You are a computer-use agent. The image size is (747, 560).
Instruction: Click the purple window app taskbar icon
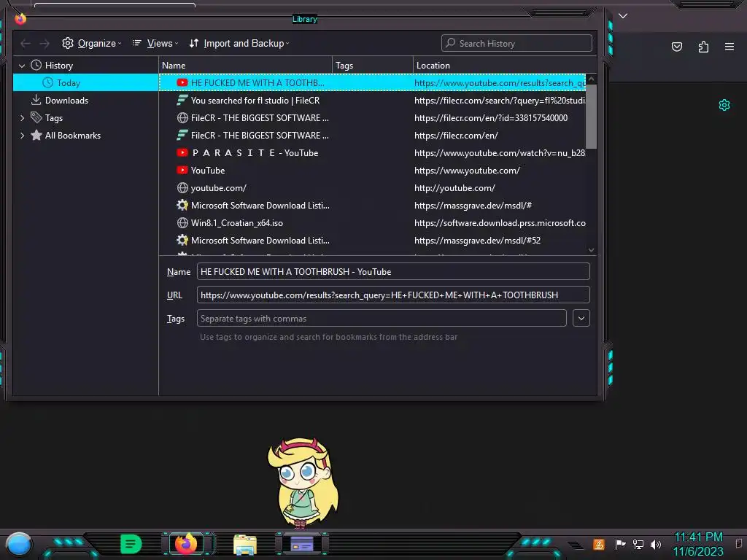coord(302,544)
